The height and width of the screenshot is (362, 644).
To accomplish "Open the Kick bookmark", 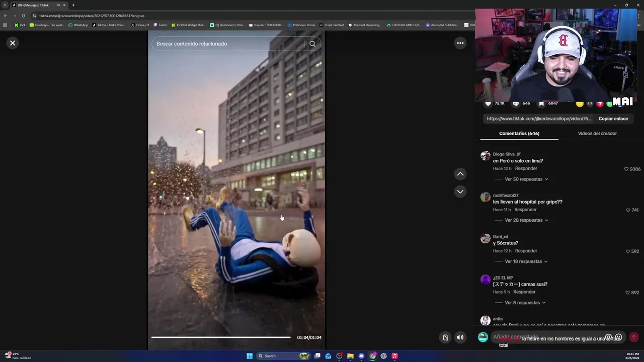I will [20, 25].
